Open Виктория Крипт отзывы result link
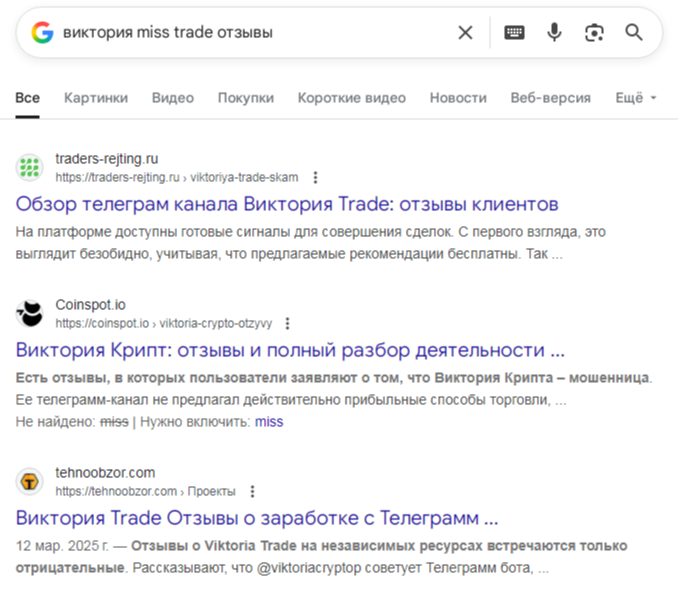The image size is (678, 592). pos(291,351)
